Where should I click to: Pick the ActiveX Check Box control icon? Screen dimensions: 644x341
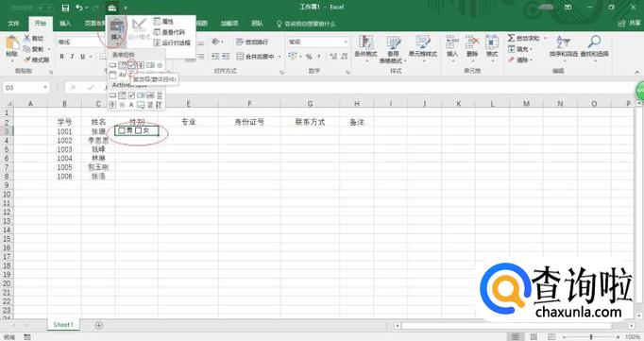[x=131, y=95]
